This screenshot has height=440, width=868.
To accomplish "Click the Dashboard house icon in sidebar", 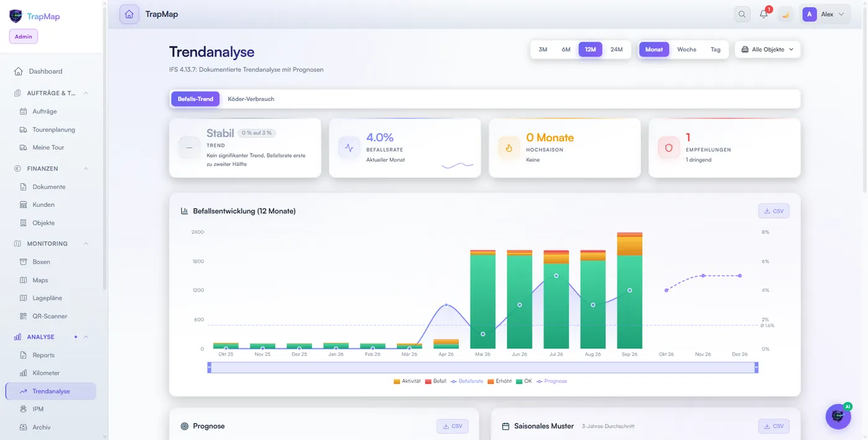I will [x=19, y=71].
